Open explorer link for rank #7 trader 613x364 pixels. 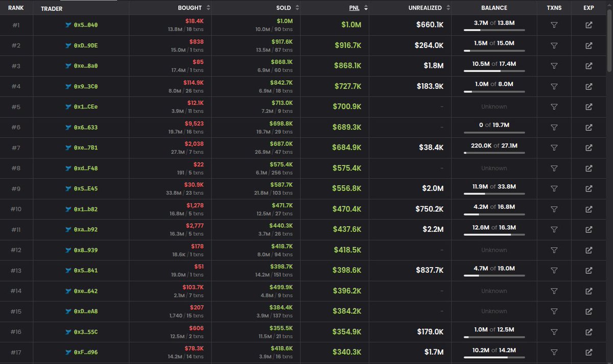point(588,148)
